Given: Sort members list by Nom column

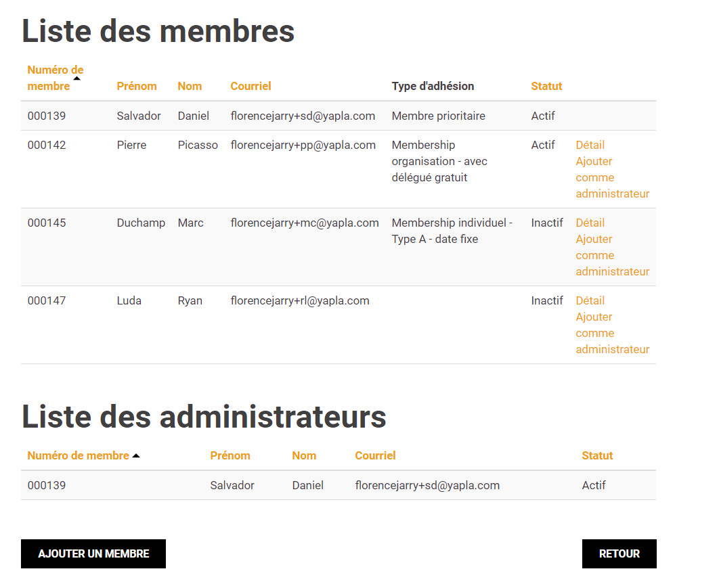Looking at the screenshot, I should [x=190, y=86].
